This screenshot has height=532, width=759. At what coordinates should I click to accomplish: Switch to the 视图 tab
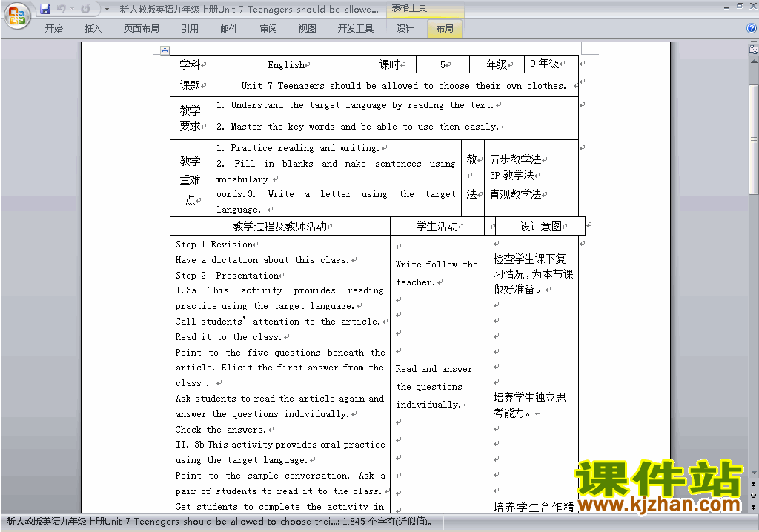308,29
